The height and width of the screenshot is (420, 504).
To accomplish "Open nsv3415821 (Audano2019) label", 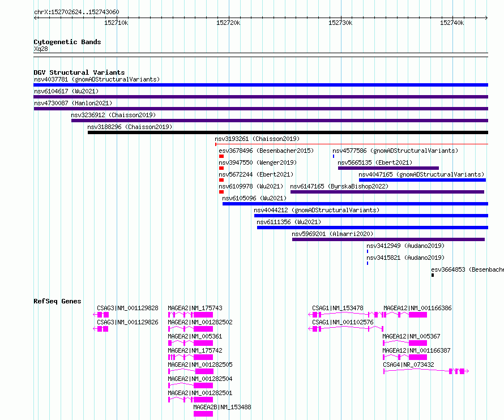I will coord(405,258).
